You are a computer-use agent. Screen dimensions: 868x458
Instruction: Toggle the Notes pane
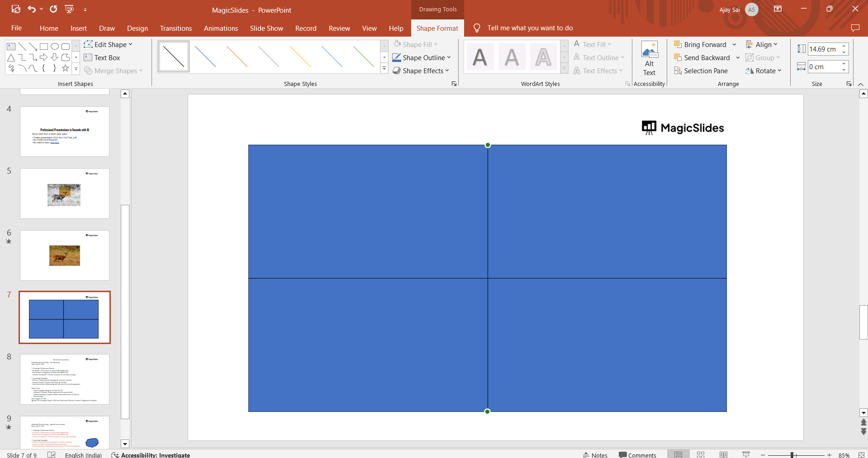[x=595, y=455]
